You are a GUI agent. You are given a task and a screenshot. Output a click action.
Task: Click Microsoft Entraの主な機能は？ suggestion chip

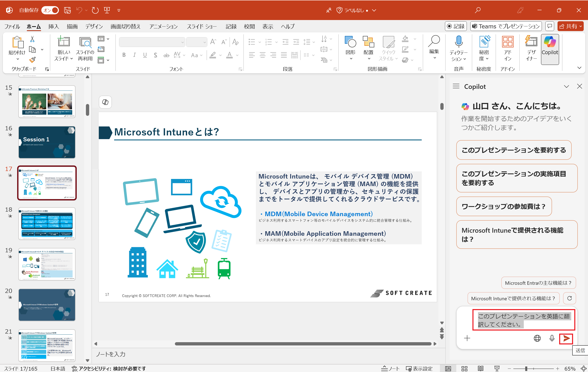pyautogui.click(x=539, y=283)
